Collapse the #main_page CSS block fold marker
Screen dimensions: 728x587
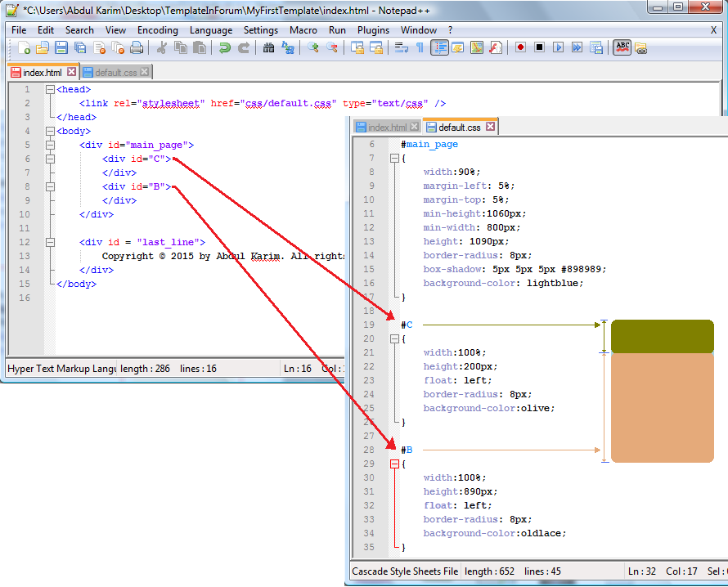[395, 158]
